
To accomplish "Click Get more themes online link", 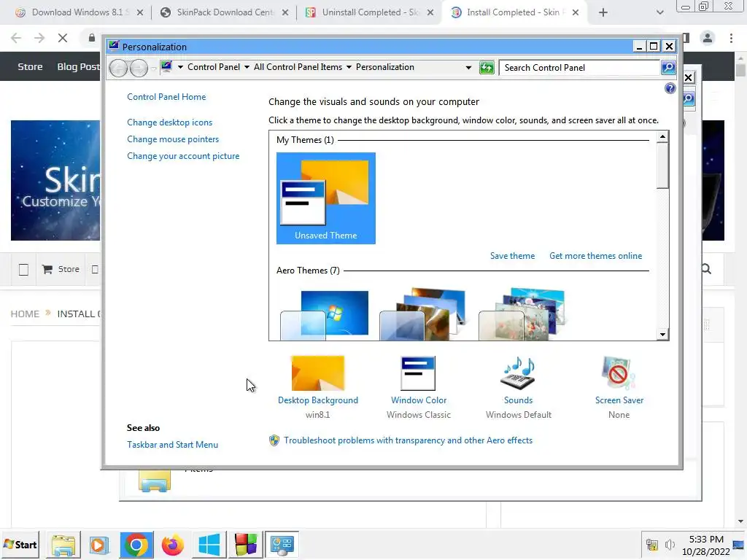I will click(x=595, y=256).
